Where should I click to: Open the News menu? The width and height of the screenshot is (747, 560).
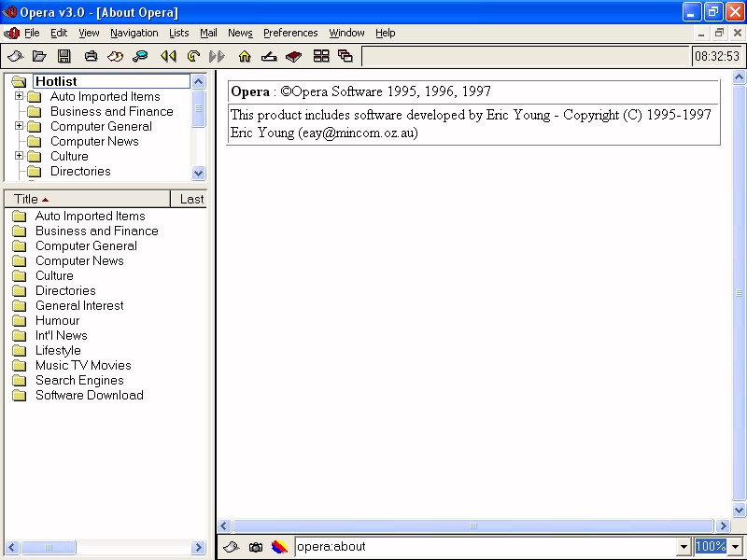240,33
